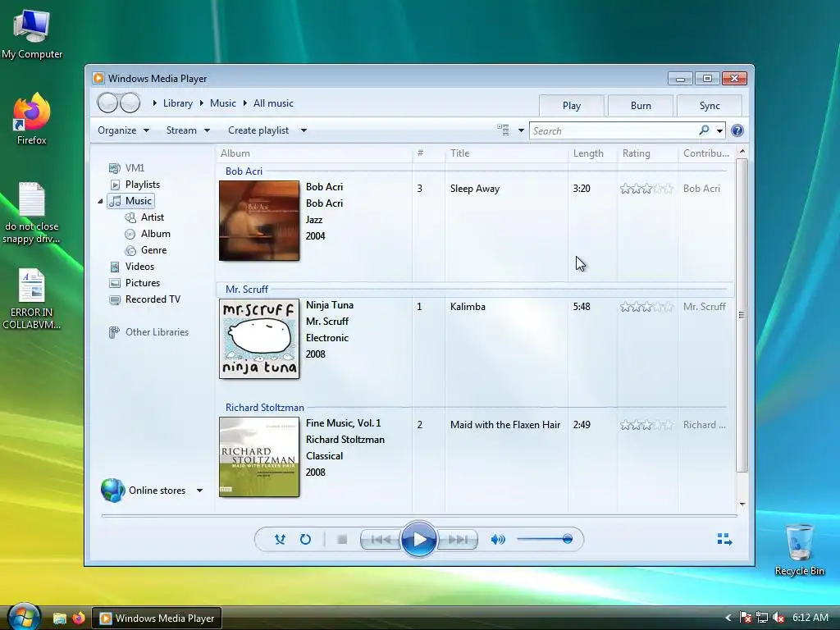Click the Ninja Tuna album cover
This screenshot has height=630, width=840.
coord(259,339)
